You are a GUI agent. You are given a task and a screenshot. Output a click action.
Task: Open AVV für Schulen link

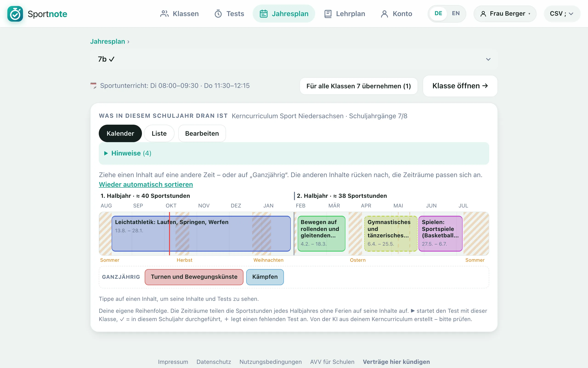[x=332, y=362]
